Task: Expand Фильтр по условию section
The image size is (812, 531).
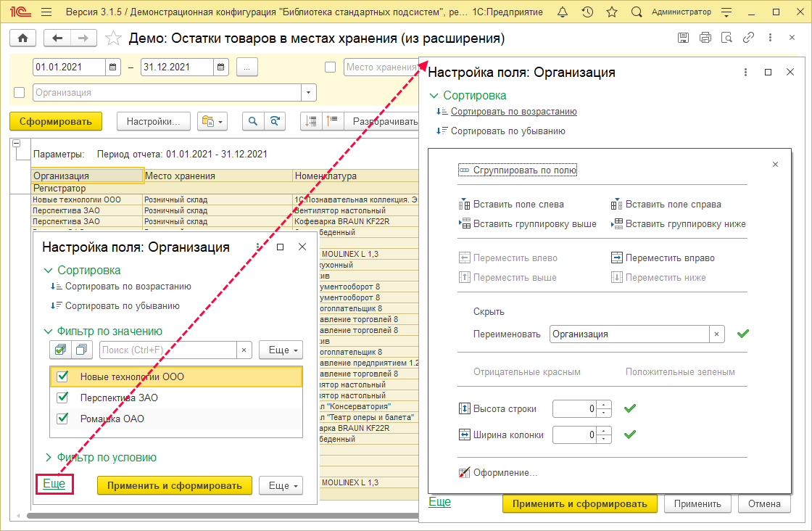Action: click(x=48, y=458)
